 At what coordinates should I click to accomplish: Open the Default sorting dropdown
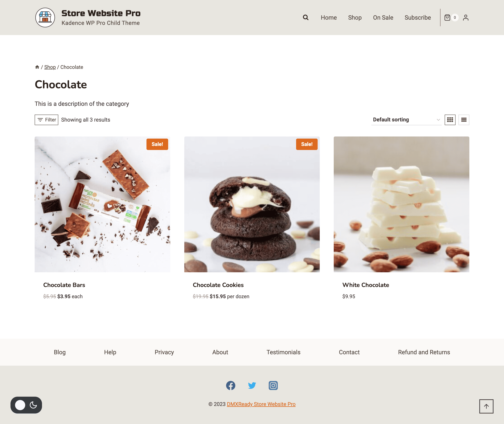click(406, 120)
